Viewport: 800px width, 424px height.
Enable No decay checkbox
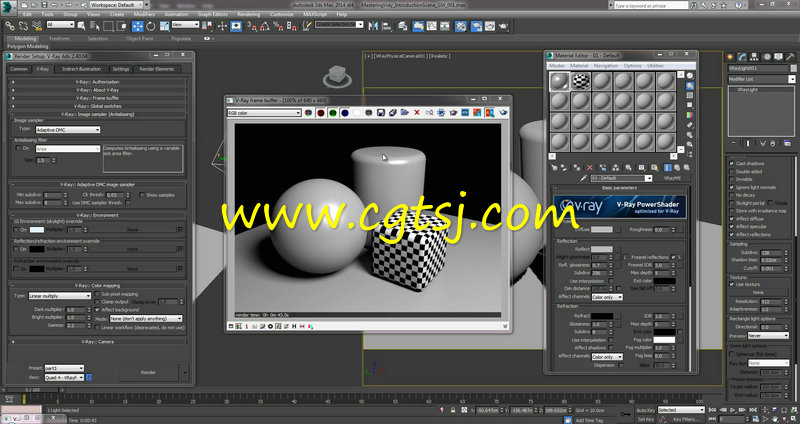732,195
